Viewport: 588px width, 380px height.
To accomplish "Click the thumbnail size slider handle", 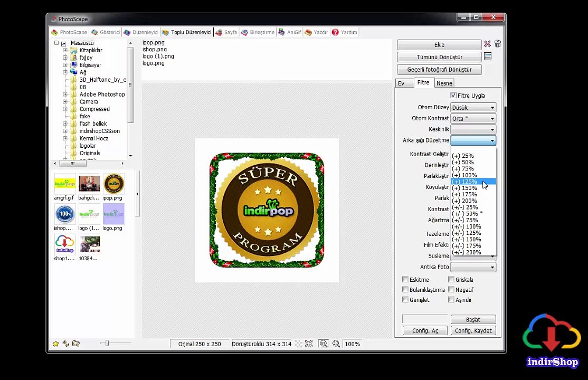I will tap(107, 344).
